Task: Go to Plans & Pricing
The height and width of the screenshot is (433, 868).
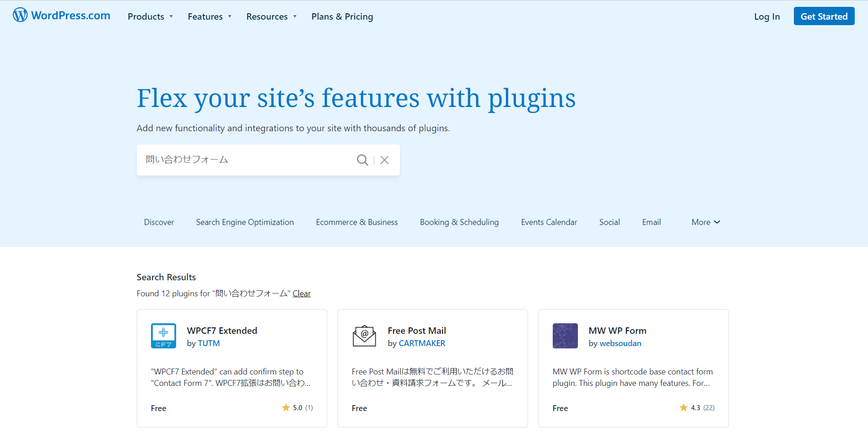Action: pos(342,17)
